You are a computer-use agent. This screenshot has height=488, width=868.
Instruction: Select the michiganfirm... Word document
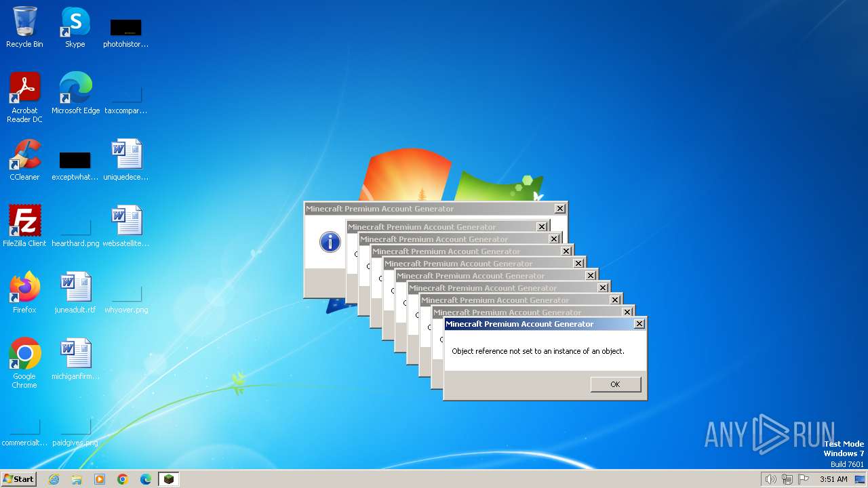click(x=75, y=359)
